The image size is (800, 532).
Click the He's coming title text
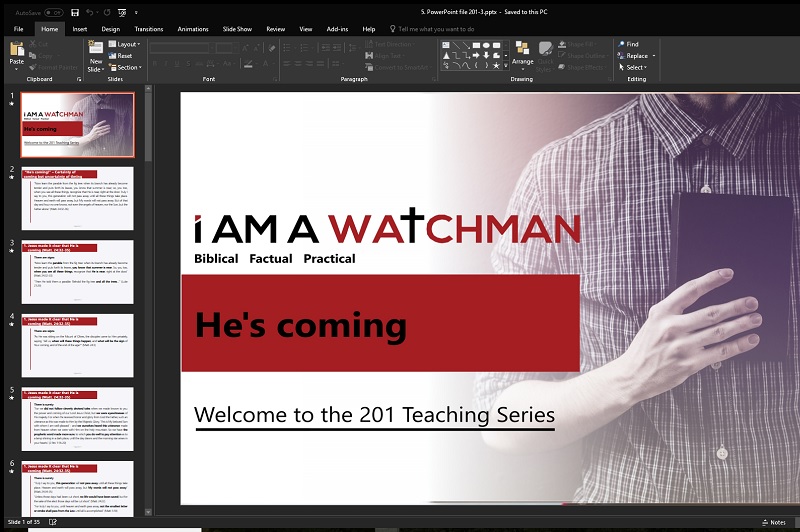pyautogui.click(x=301, y=325)
